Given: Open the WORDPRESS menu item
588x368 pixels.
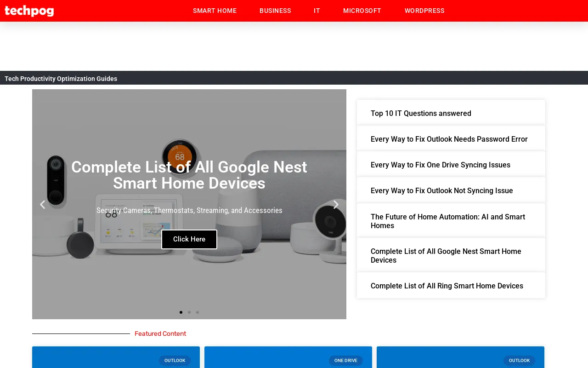Looking at the screenshot, I should (x=424, y=11).
